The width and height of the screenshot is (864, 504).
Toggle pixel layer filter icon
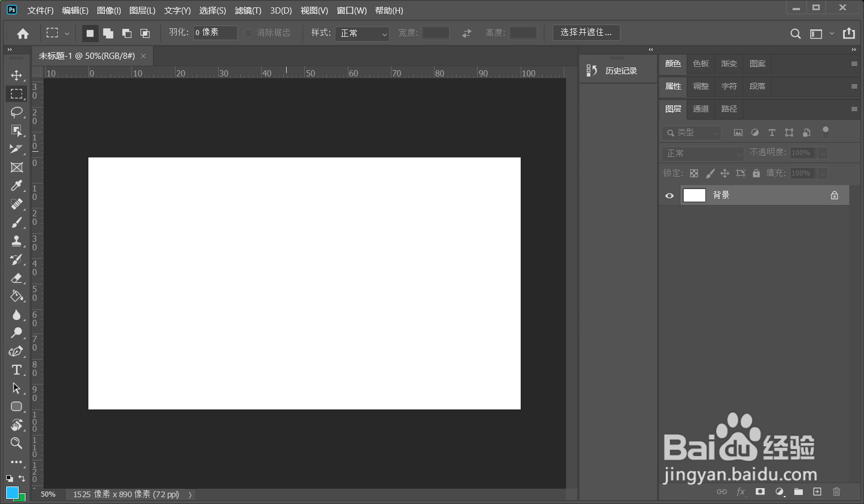[x=738, y=133]
